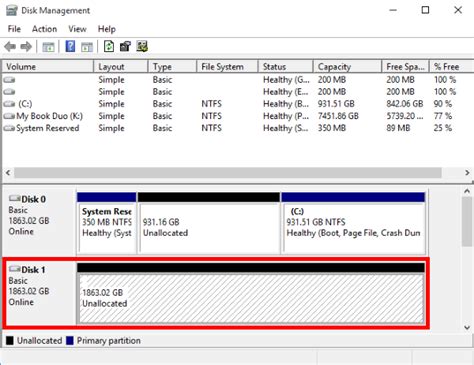The image size is (474, 365).
Task: Maximize the Disk Management window
Action: (425, 10)
